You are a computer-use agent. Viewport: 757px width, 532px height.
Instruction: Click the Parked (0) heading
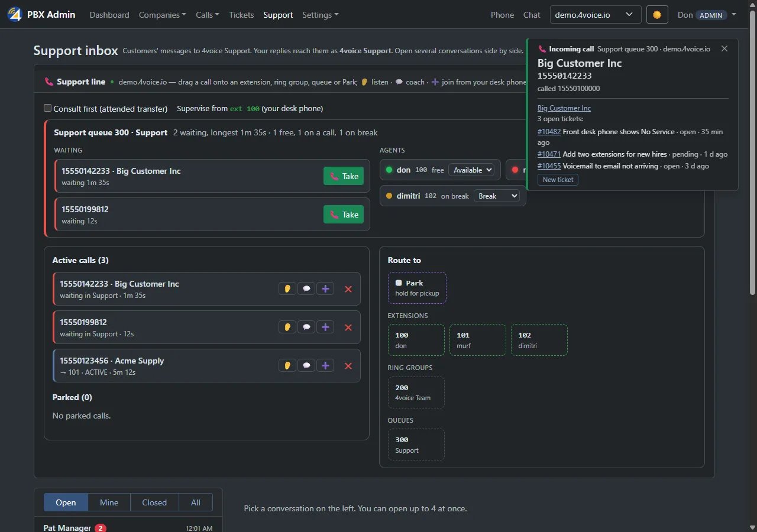72,397
